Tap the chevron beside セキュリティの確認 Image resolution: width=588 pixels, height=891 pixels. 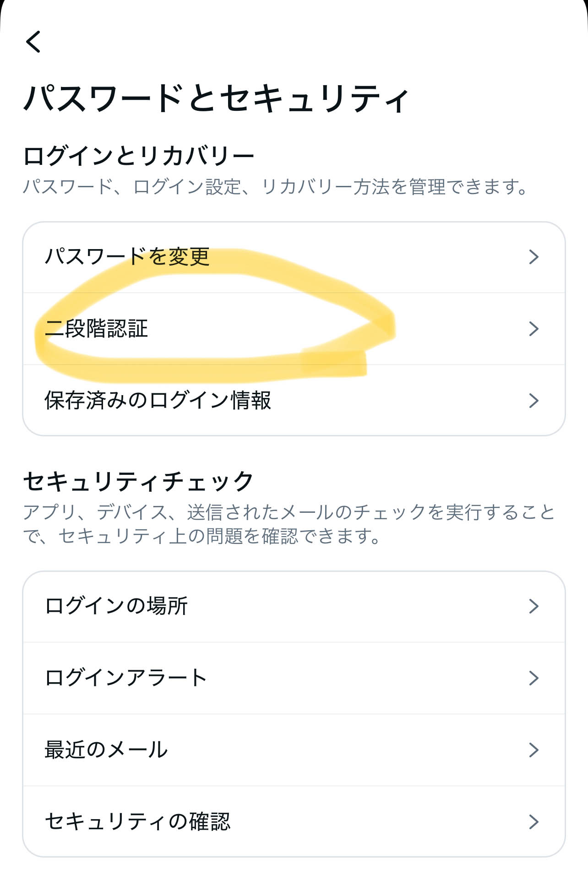(x=533, y=822)
